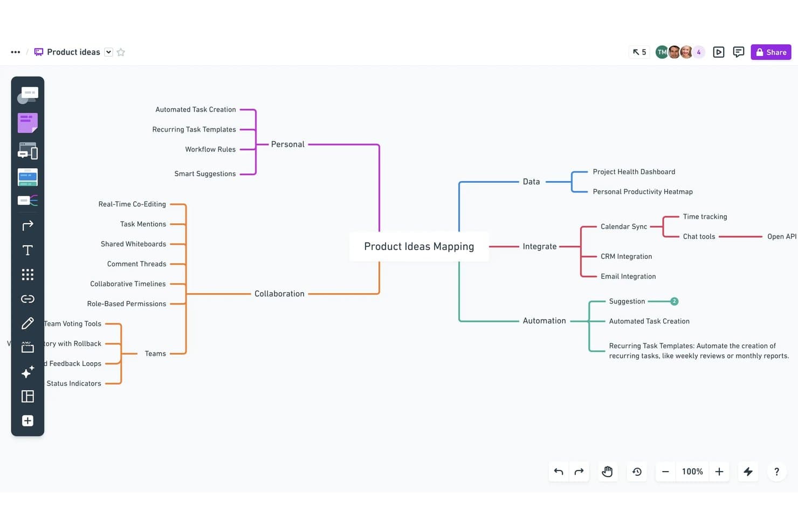Open the dot grid tool in the left toolbar
Viewport: 798px width, 532px height.
27,274
